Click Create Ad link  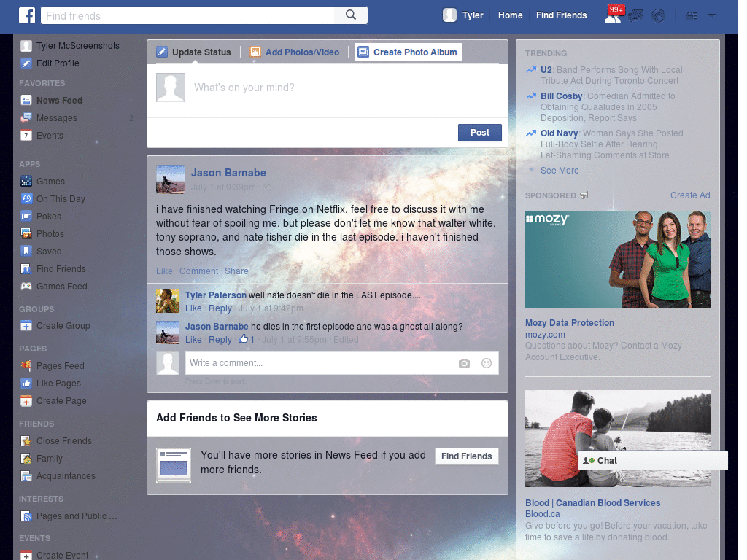pos(690,195)
